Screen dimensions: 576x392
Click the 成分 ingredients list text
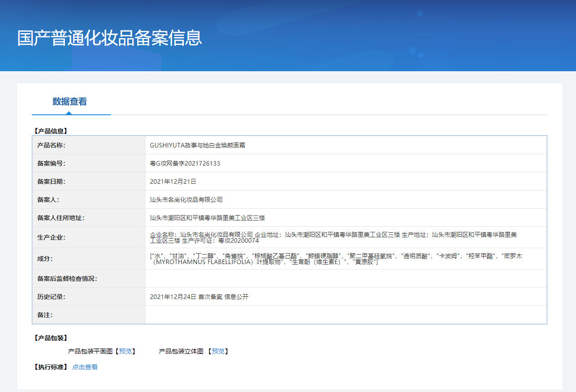coord(336,259)
